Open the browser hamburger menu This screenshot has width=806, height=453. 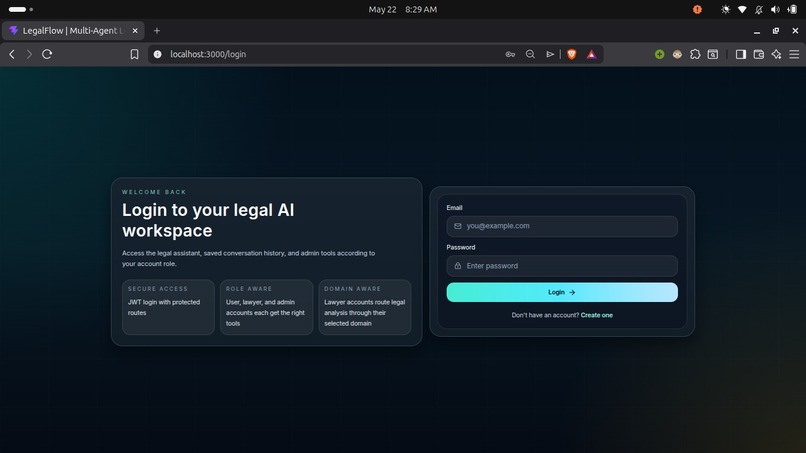[794, 54]
